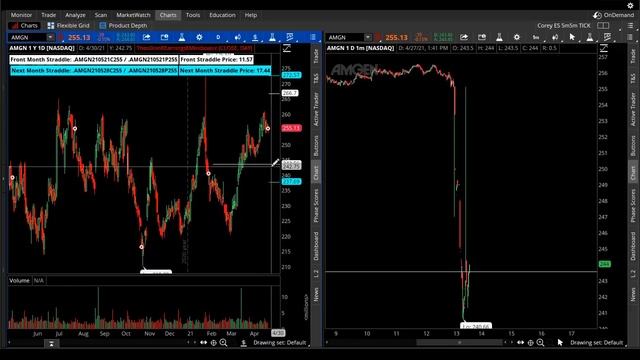Toggle right chart expand/maximize arrows icon

[x=604, y=48]
